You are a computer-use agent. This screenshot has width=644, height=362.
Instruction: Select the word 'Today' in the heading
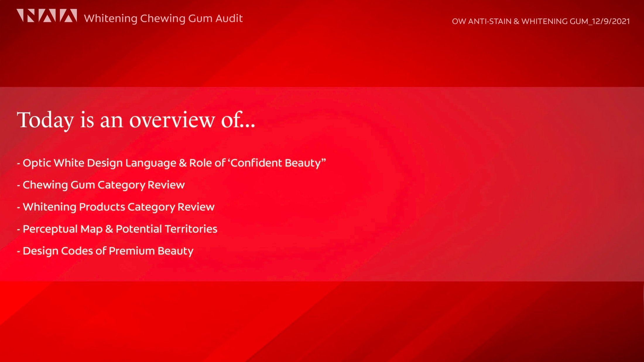[45, 120]
